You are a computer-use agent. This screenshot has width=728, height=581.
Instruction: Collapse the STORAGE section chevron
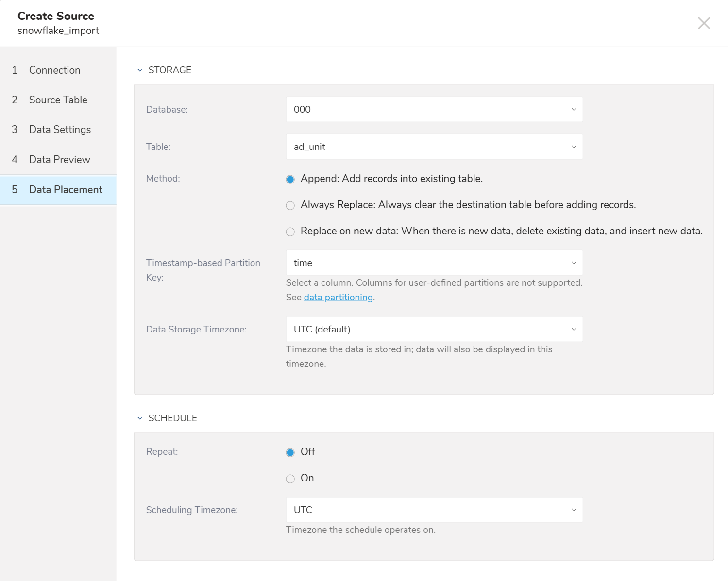(140, 70)
